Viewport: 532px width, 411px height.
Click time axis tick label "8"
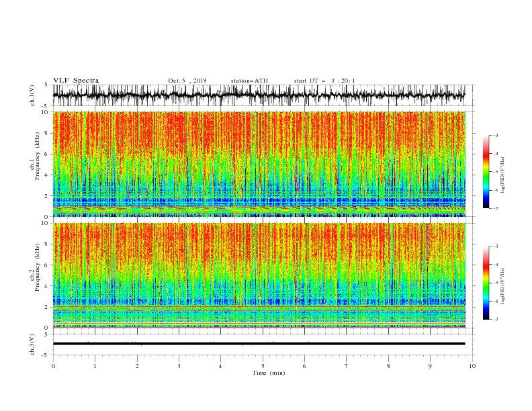(388, 366)
